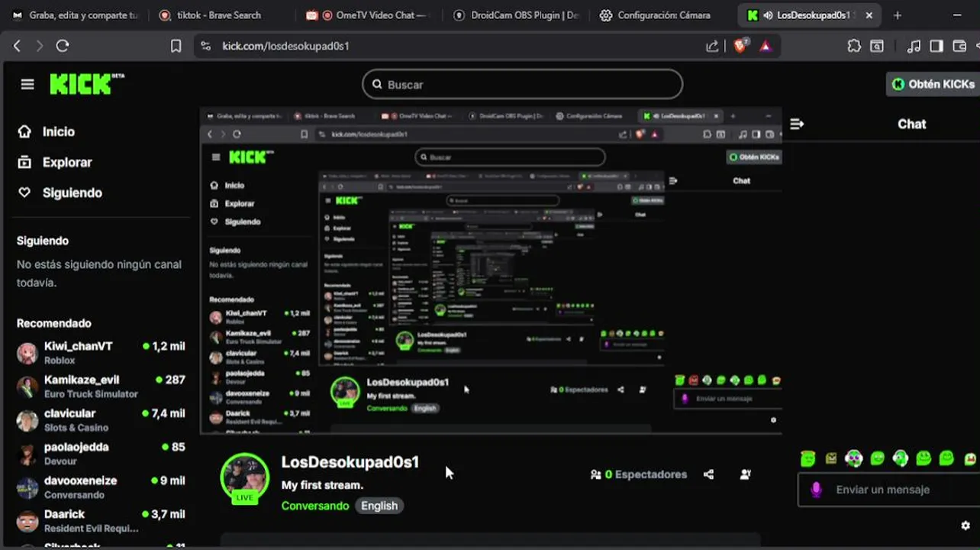The image size is (980, 550).
Task: Click the share stream icon
Action: [708, 474]
